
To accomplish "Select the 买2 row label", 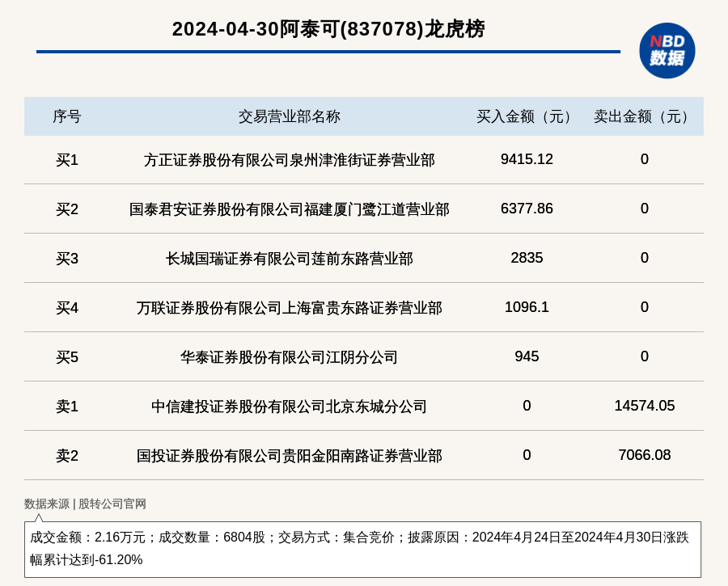I will point(67,209).
